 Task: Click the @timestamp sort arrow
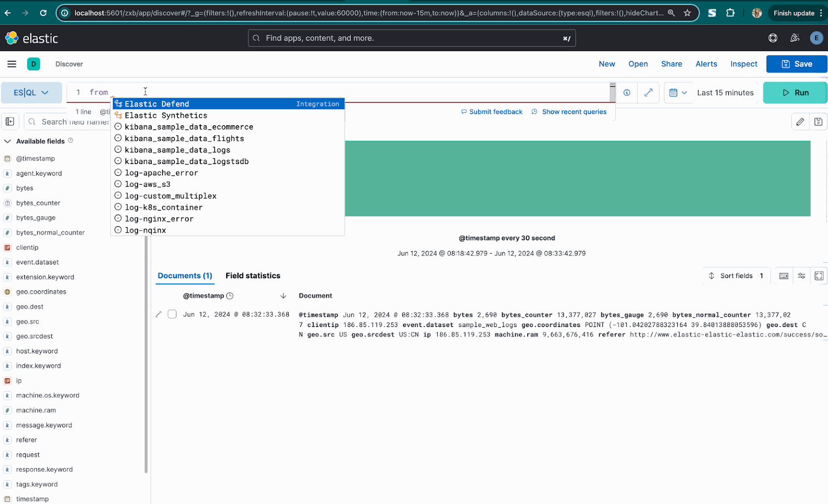[283, 296]
